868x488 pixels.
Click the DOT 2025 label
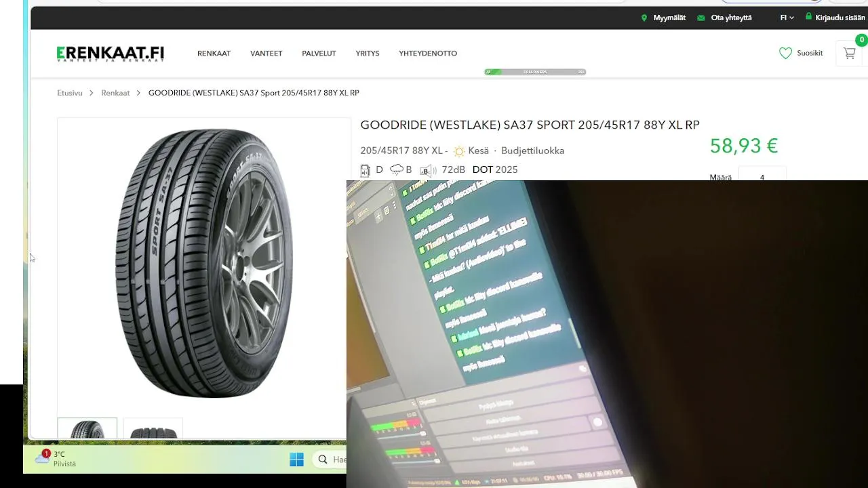(x=495, y=169)
